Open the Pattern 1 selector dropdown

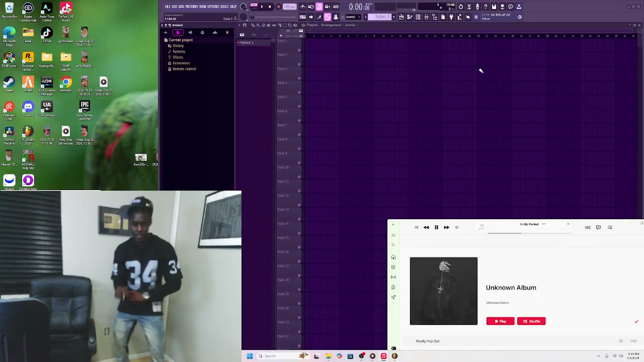pyautogui.click(x=382, y=17)
